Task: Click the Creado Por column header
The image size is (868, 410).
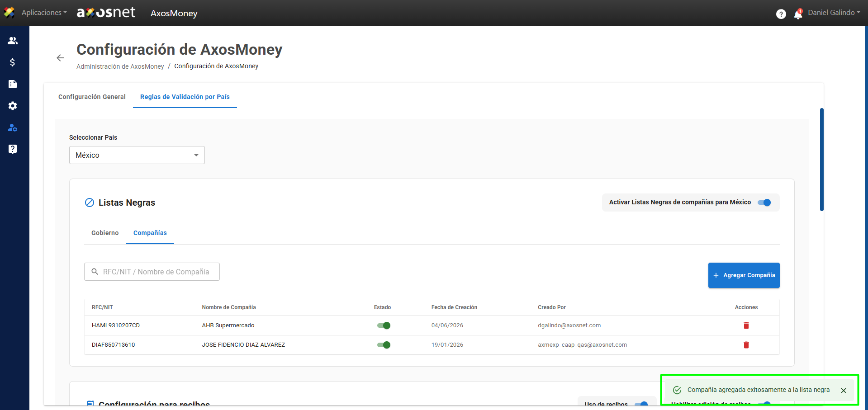Action: pyautogui.click(x=552, y=307)
